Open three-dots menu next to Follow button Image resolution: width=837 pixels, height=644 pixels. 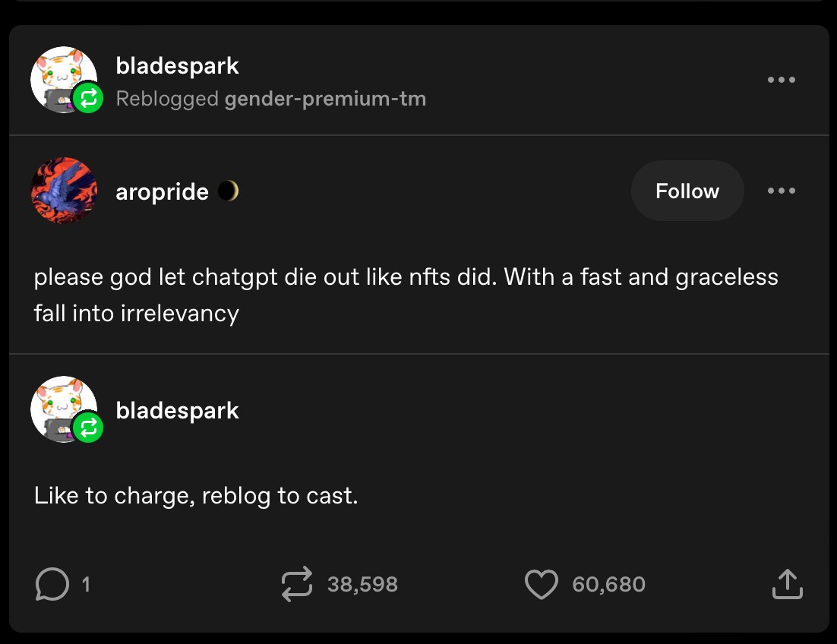(782, 191)
